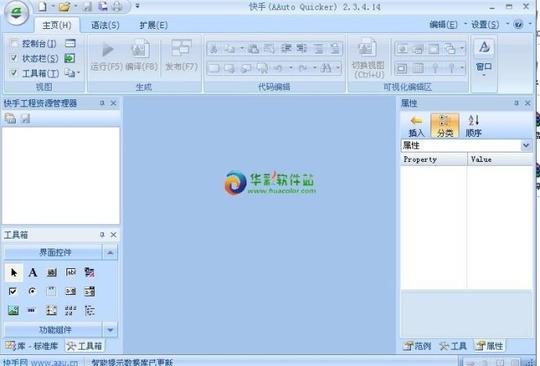Image resolution: width=540 pixels, height=366 pixels.
Task: Select the tree view control icon
Action: (90, 311)
